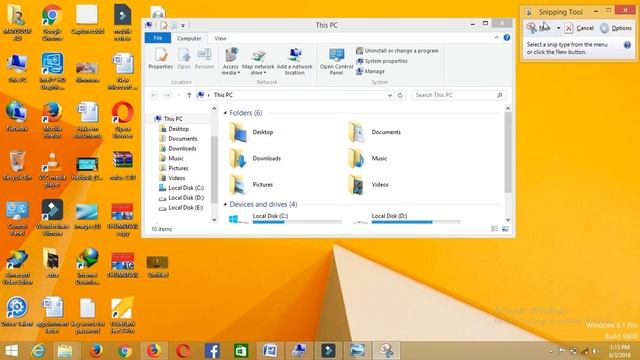Select the Google Chrome desktop shortcut
The width and height of the screenshot is (640, 360).
[x=52, y=23]
